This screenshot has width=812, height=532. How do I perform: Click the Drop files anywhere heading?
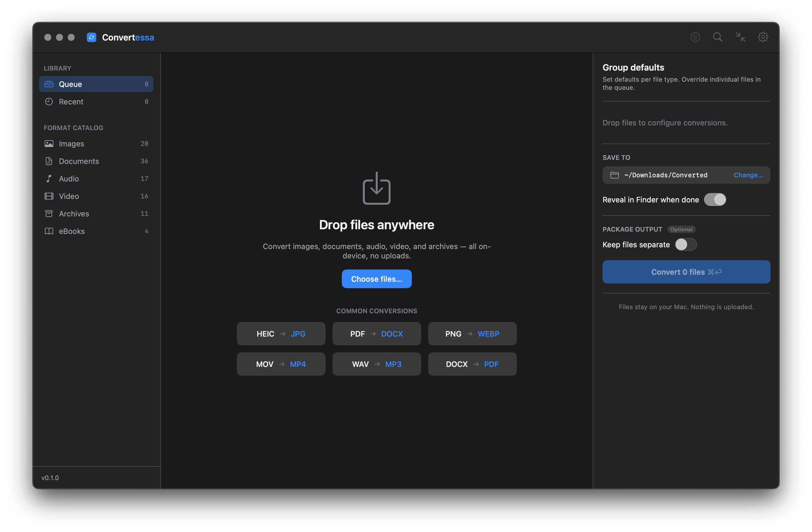(x=376, y=225)
